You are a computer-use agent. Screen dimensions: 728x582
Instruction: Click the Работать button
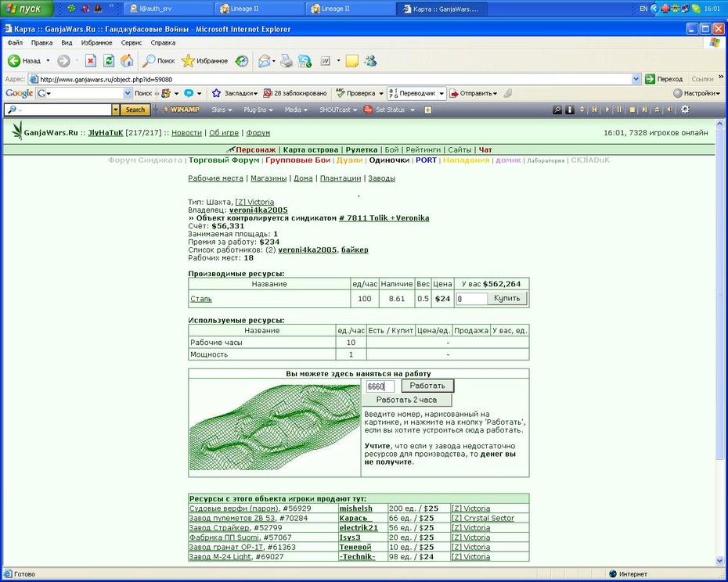[427, 386]
